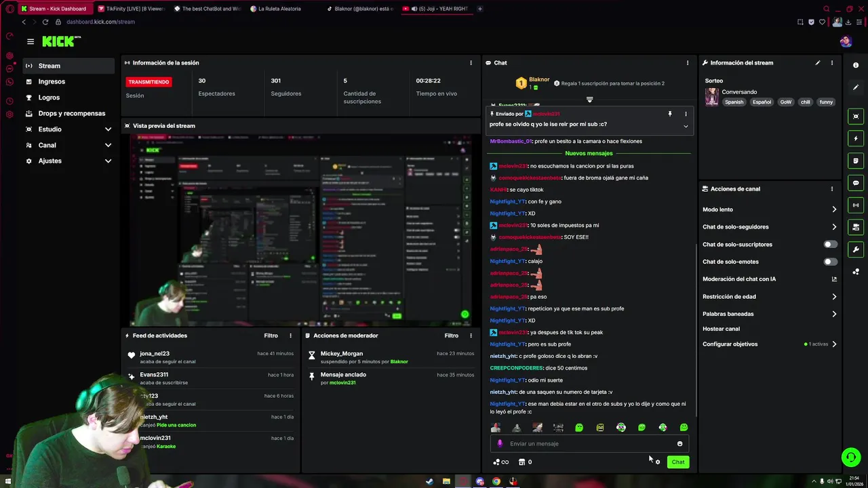Toggle the channel actions camera panel icon
Image resolution: width=868 pixels, height=488 pixels.
(x=856, y=227)
